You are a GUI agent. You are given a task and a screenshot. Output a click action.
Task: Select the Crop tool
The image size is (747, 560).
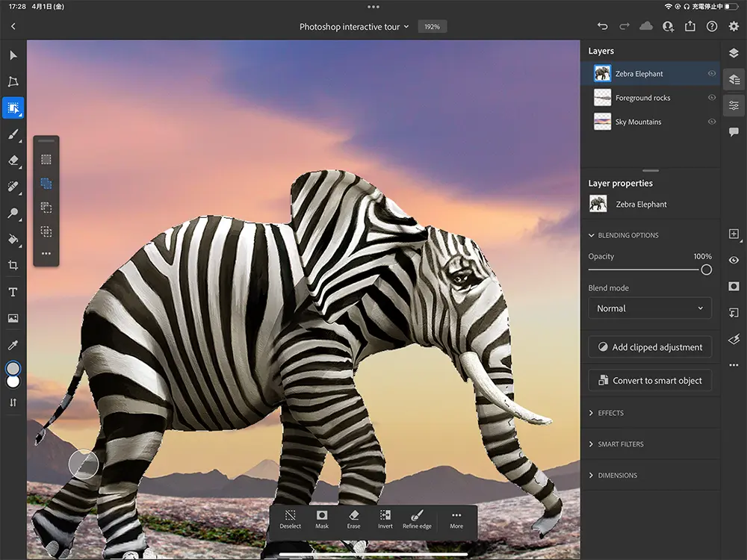tap(13, 265)
